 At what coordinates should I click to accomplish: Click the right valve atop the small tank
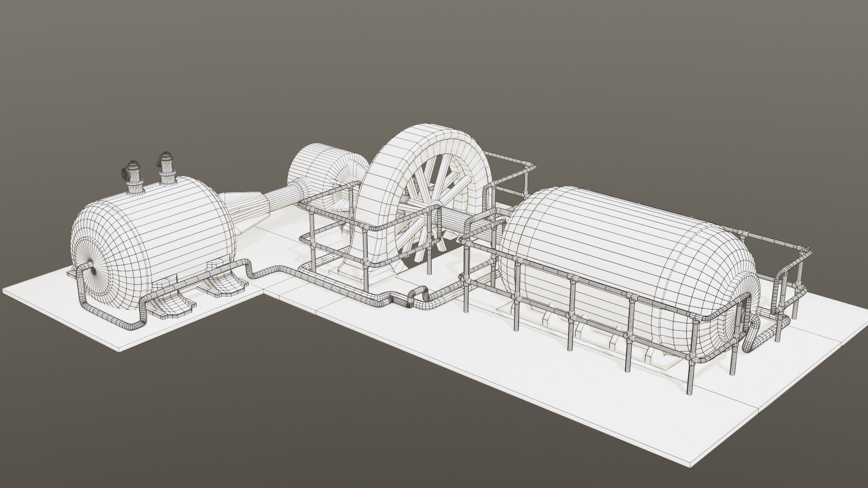point(166,168)
